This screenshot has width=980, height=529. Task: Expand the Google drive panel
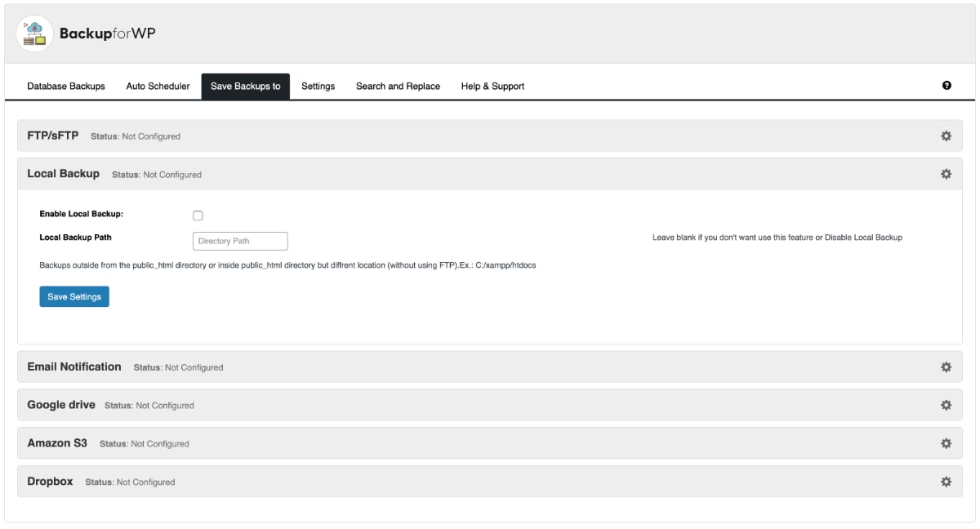(x=61, y=405)
